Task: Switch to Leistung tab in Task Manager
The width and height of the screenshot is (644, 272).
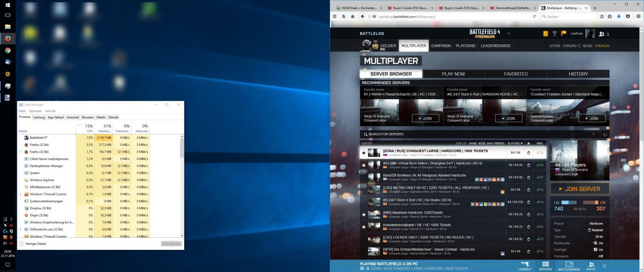Action: (x=39, y=117)
